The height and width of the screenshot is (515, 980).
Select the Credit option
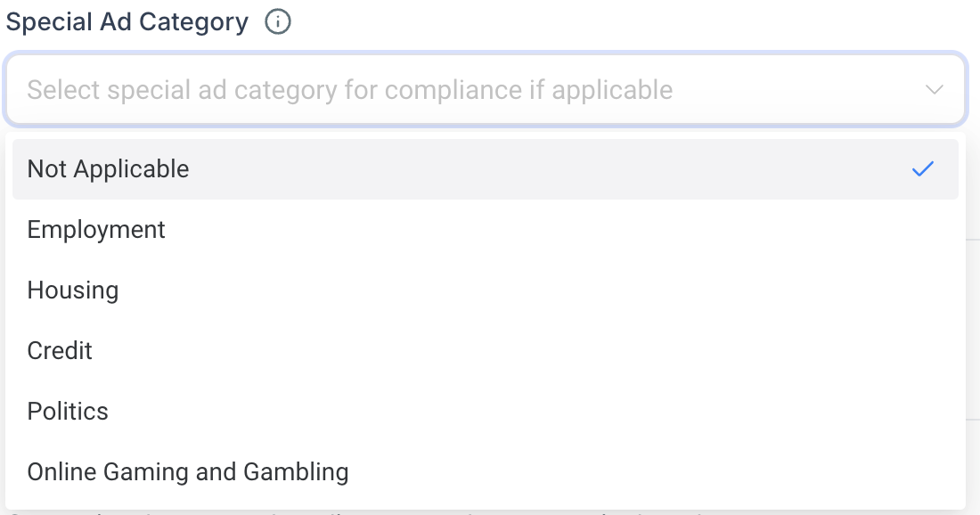pos(486,351)
